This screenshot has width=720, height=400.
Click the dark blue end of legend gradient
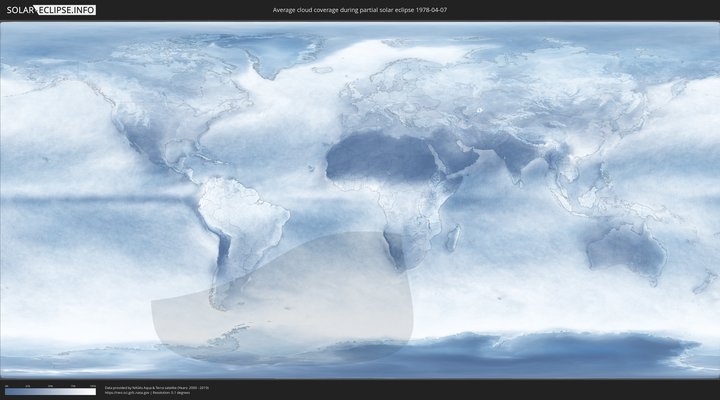8,392
